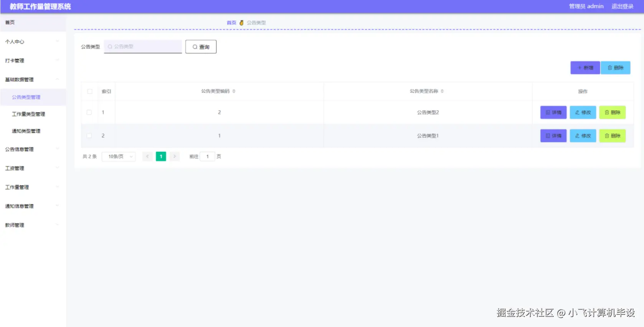This screenshot has width=644, height=327.
Task: Click 修改 for 公告类型1 row
Action: 583,136
